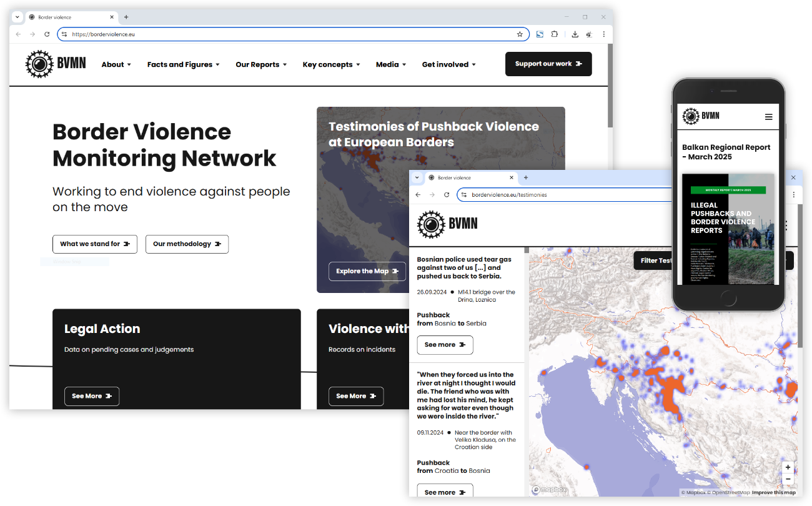
Task: Expand the Key concepts menu
Action: point(332,64)
